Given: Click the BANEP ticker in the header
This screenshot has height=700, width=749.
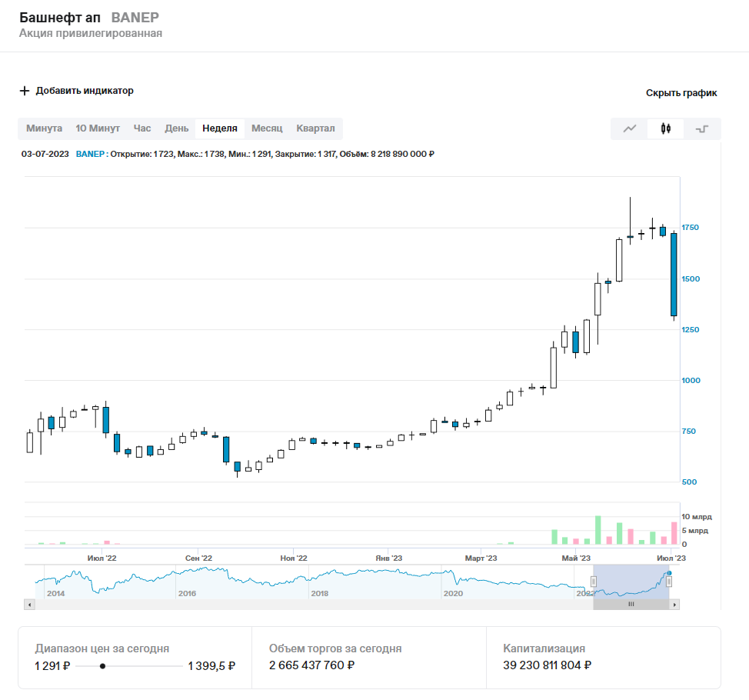Looking at the screenshot, I should pos(135,18).
